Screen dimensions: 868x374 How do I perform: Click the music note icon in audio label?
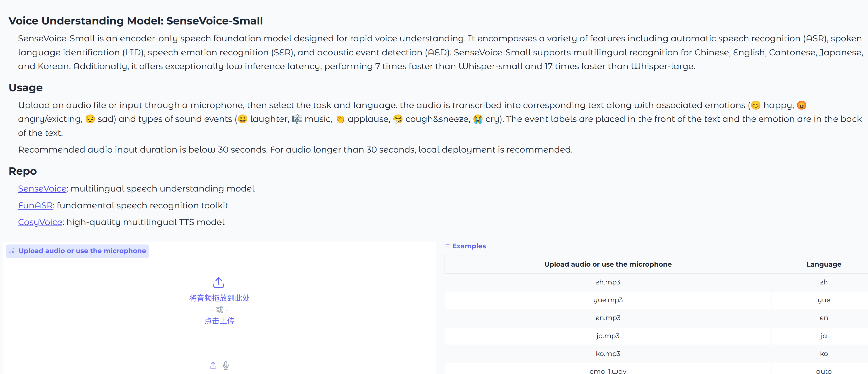tap(12, 251)
